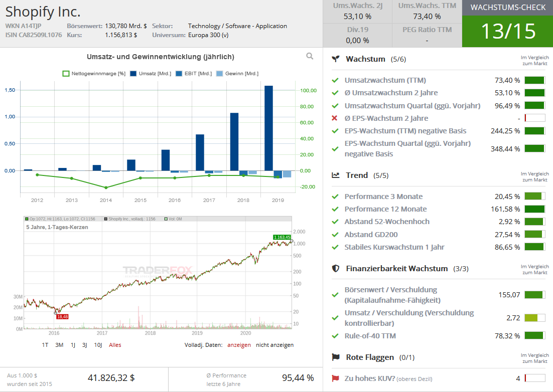Click the red flag beside Zu hohes KUV
The height and width of the screenshot is (392, 553).
pyautogui.click(x=335, y=378)
